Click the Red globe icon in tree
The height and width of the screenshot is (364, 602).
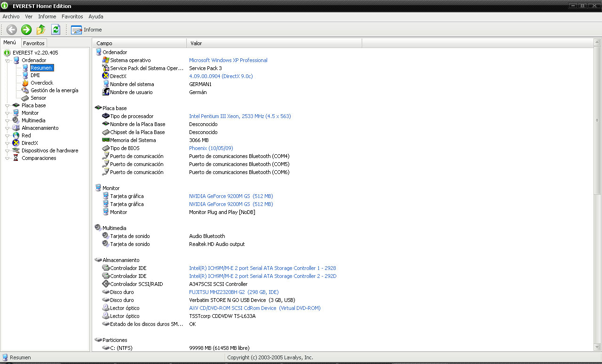click(16, 135)
